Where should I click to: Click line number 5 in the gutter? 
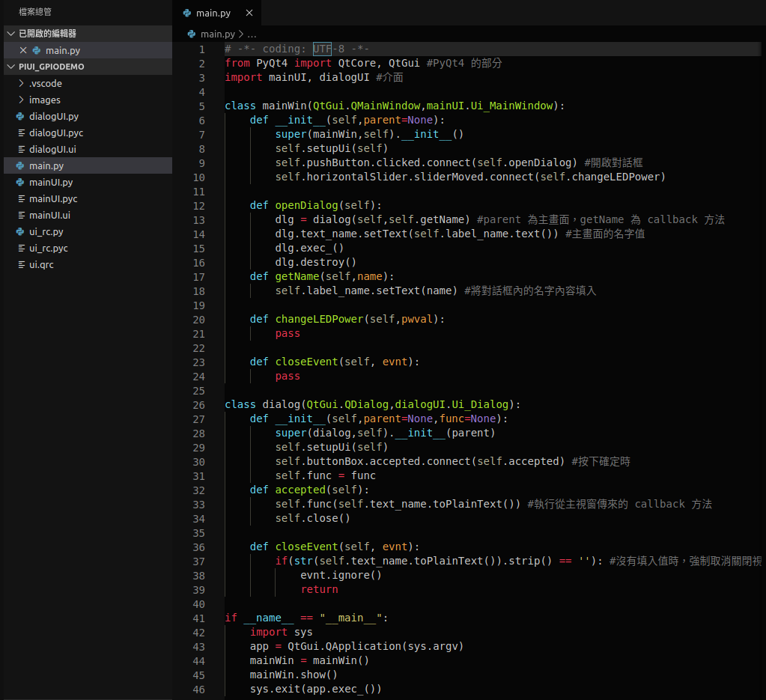click(x=201, y=106)
